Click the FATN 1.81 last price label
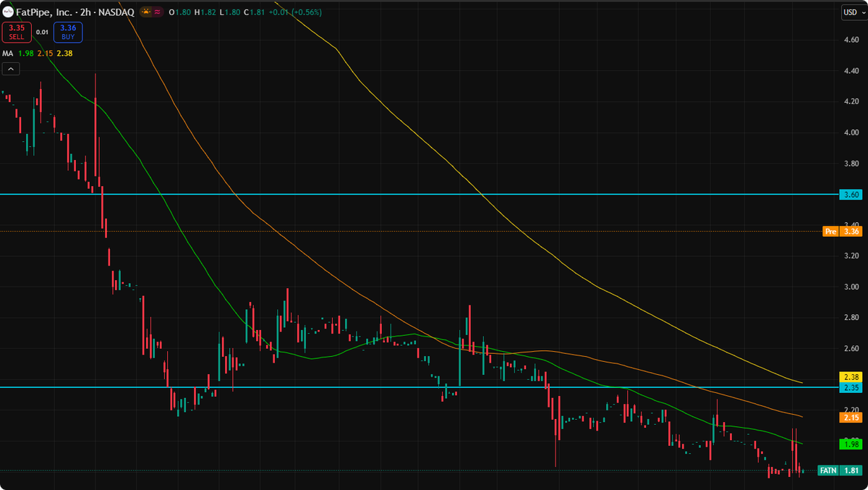This screenshot has height=490, width=868. point(839,470)
